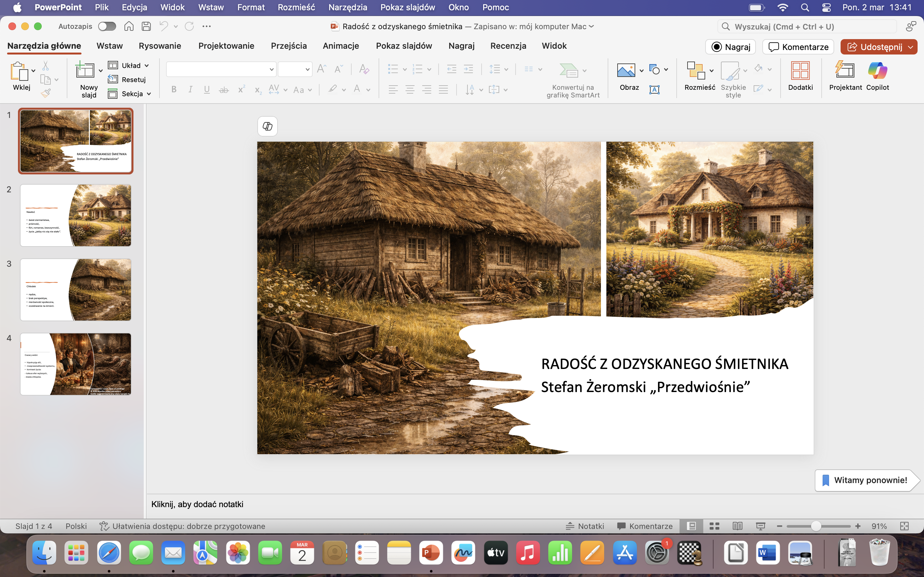
Task: Click fit slide to window icon
Action: pos(904,526)
